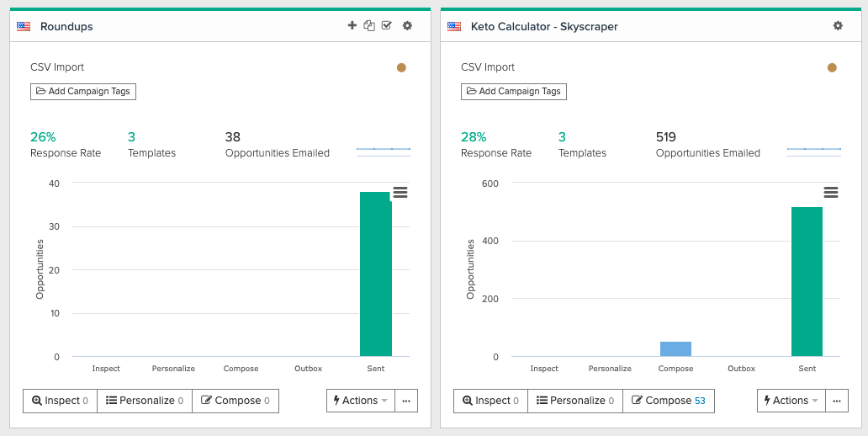Open Inspect stage in Roundups campaign
The height and width of the screenshot is (436, 868).
click(x=60, y=401)
